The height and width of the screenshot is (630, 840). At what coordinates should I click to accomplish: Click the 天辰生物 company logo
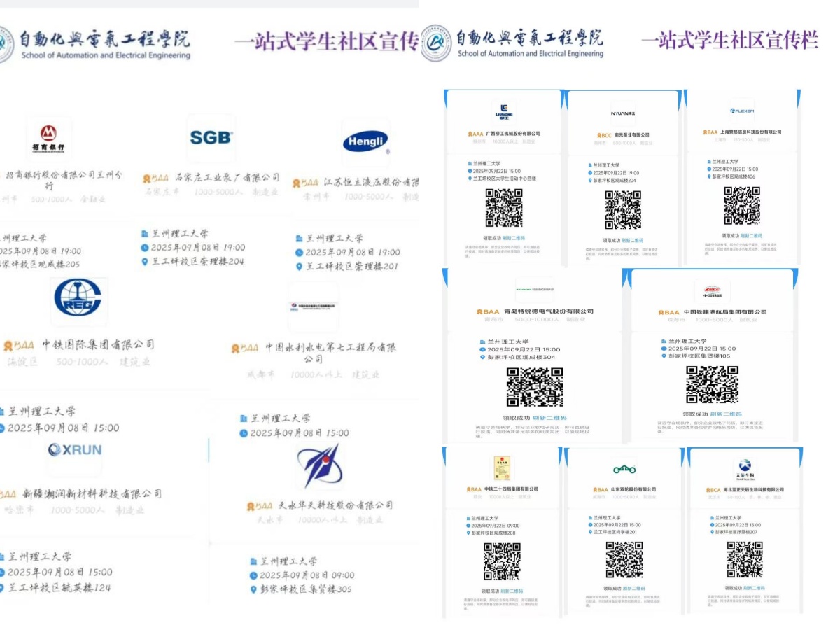click(x=744, y=468)
